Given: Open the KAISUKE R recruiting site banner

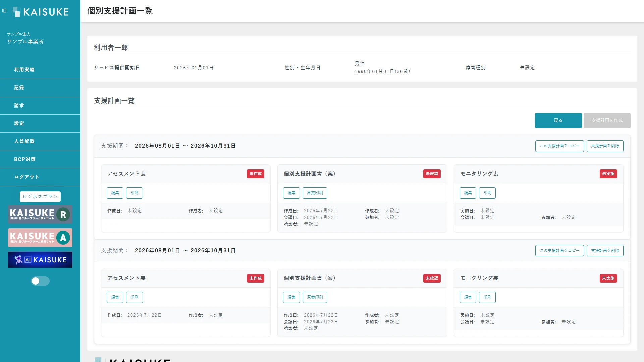Looking at the screenshot, I should [40, 215].
